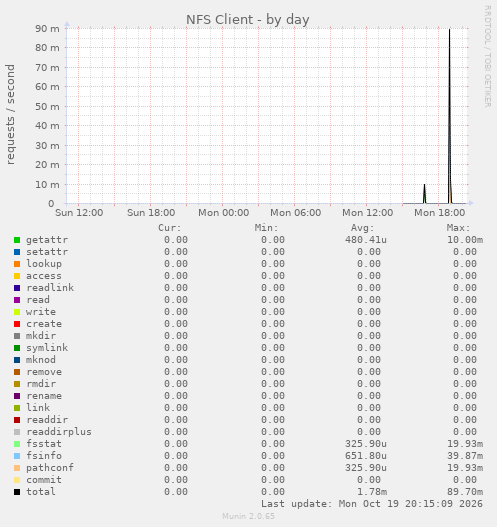Click the fsinfo light blue swatch

tap(17, 456)
